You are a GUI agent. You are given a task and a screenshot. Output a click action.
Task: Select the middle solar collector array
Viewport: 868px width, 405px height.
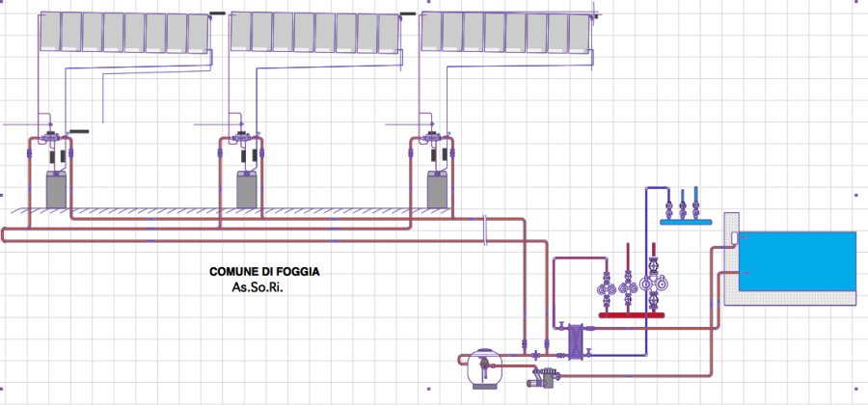pyautogui.click(x=315, y=32)
